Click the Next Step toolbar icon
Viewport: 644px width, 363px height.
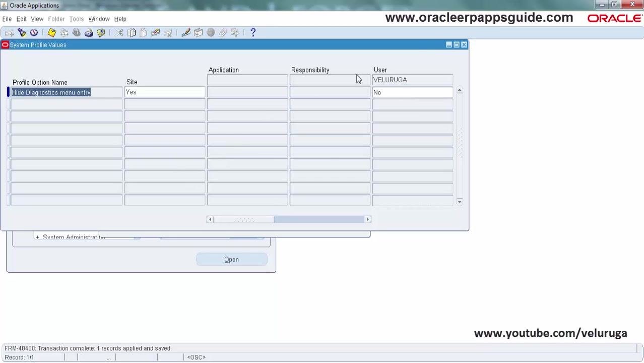click(x=65, y=33)
